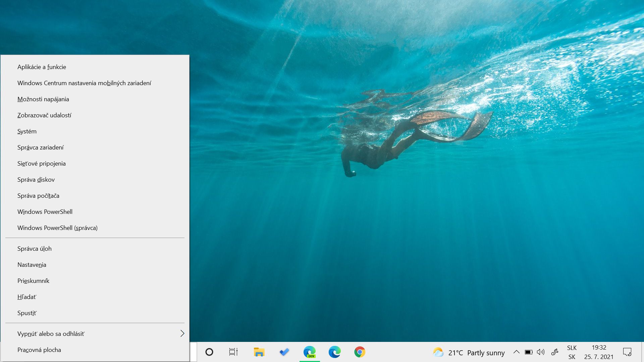Launch Windows PowerShell (správca)
Screen dimensions: 644x362
pyautogui.click(x=95, y=228)
